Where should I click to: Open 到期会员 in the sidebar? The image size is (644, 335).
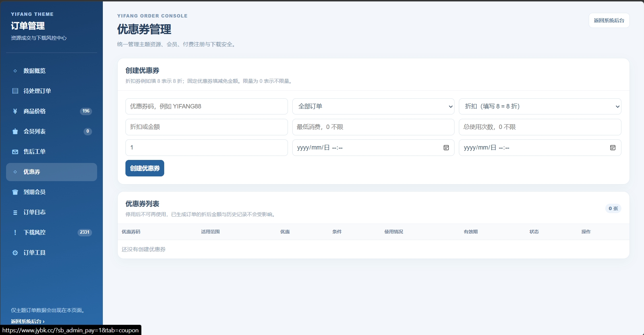(x=52, y=192)
